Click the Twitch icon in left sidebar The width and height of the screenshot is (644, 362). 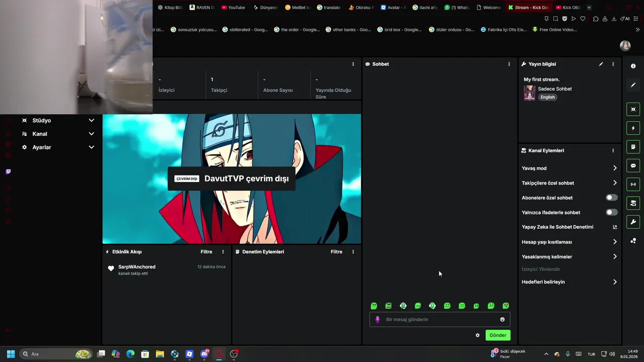pos(8,171)
